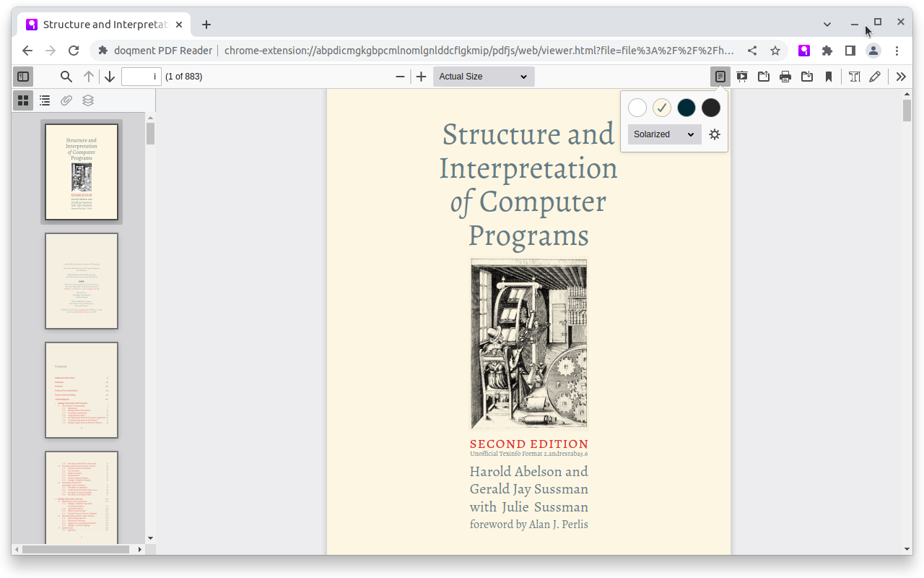
Task: Toggle the sidebar panel button
Action: point(23,77)
